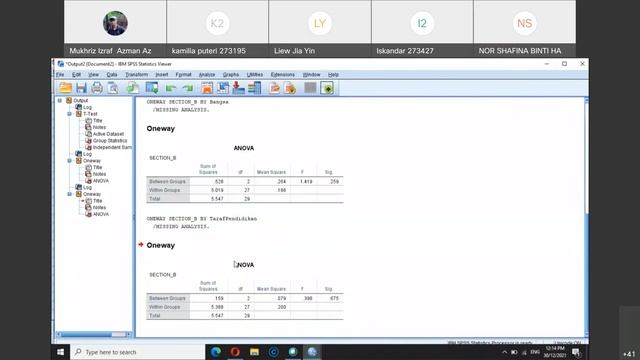Open the Format menu
The height and width of the screenshot is (360, 640).
pos(183,75)
